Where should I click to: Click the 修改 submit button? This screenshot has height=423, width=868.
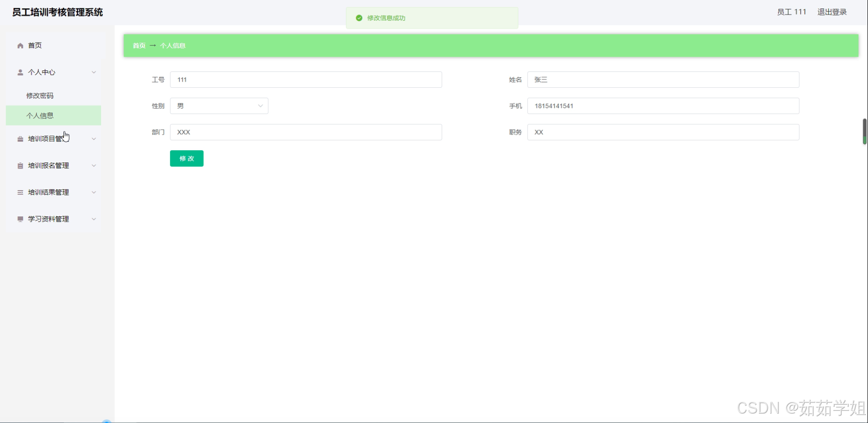click(x=187, y=159)
